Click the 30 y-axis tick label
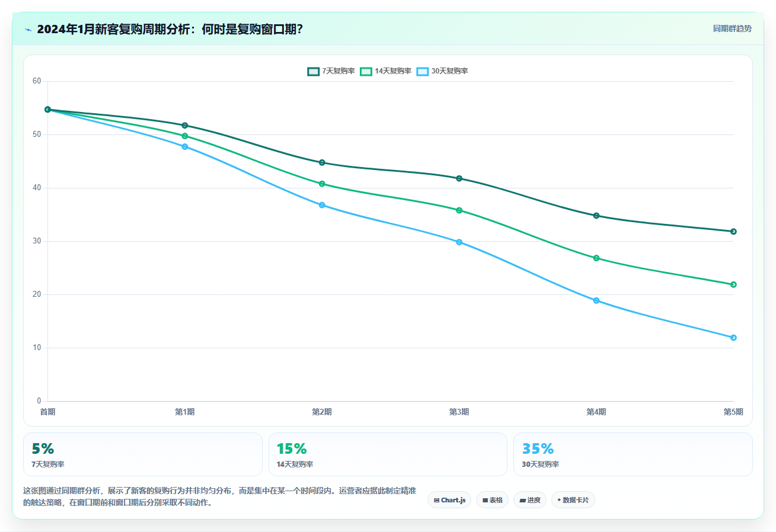The image size is (776, 532). tap(37, 241)
